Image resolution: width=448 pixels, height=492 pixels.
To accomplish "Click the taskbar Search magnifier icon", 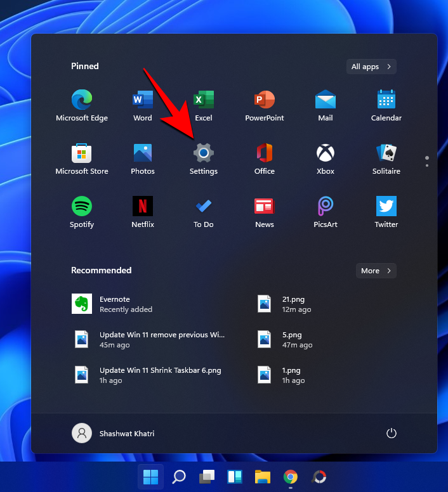I will (179, 476).
